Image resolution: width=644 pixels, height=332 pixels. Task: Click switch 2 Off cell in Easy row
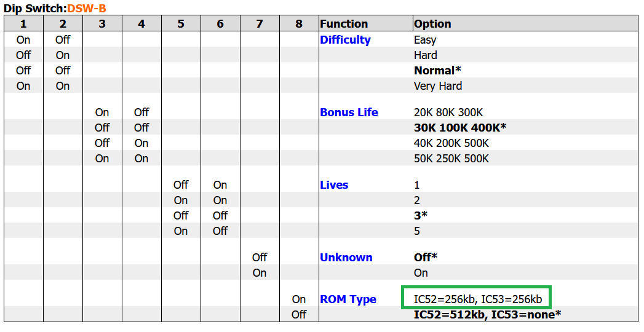tap(63, 40)
